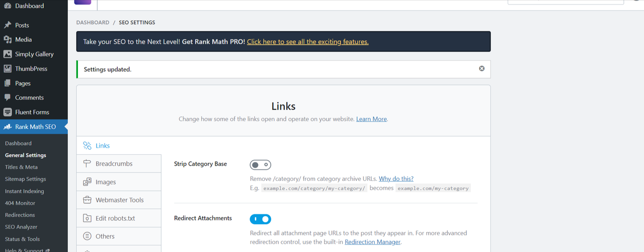Click the Comments bubble icon
This screenshot has height=252, width=644.
8,97
